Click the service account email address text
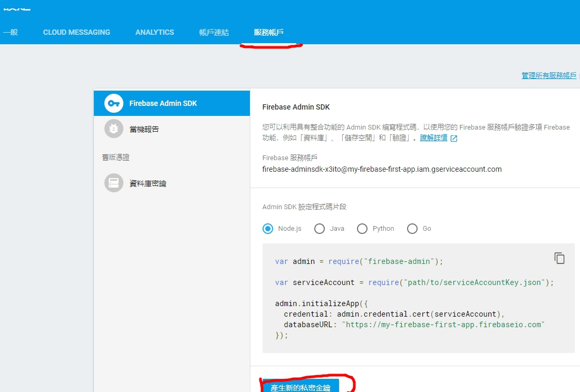Viewport: 580px width, 392px height. click(382, 169)
